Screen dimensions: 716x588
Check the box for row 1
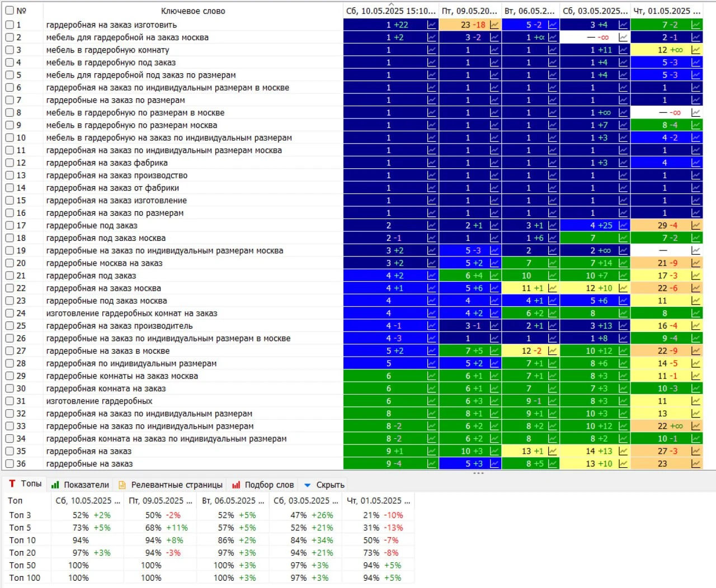pos(10,25)
